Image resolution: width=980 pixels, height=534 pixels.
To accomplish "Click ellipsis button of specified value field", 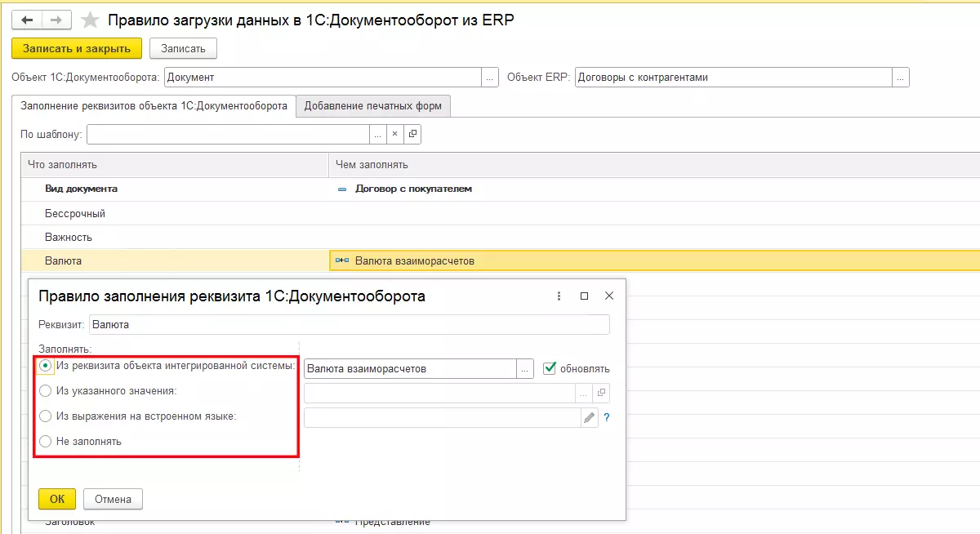I will [584, 393].
